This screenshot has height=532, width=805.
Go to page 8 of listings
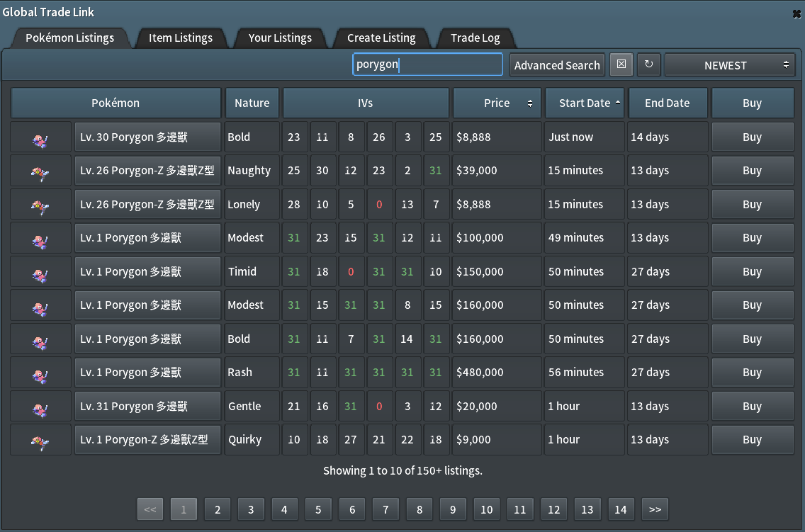[x=420, y=509]
